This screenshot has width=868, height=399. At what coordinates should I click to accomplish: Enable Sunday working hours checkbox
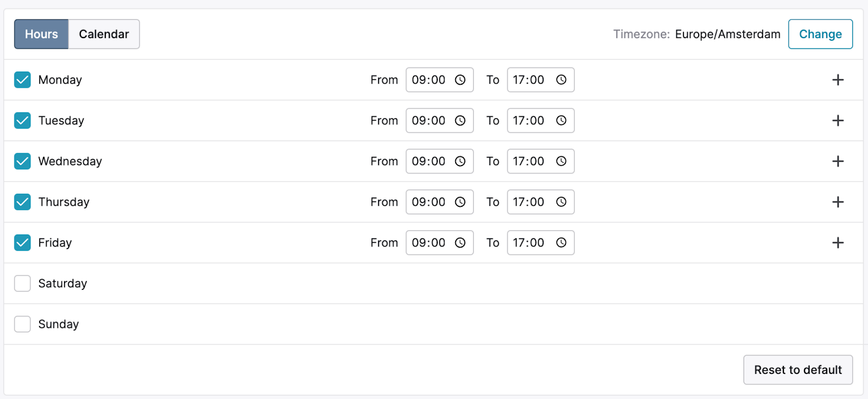pyautogui.click(x=22, y=324)
